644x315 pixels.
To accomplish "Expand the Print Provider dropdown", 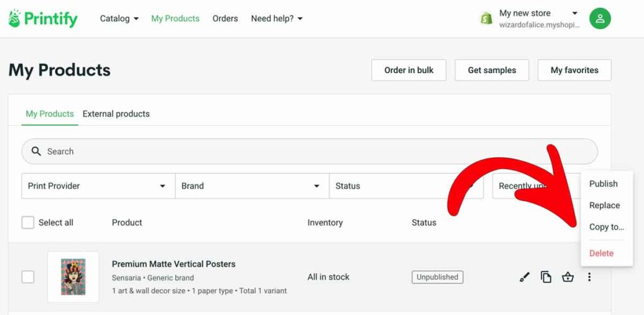I will (x=98, y=186).
